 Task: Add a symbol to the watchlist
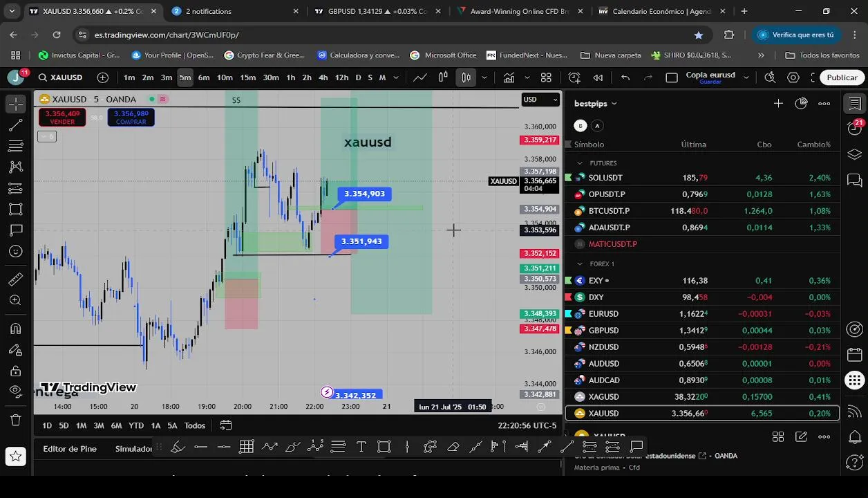pos(778,104)
